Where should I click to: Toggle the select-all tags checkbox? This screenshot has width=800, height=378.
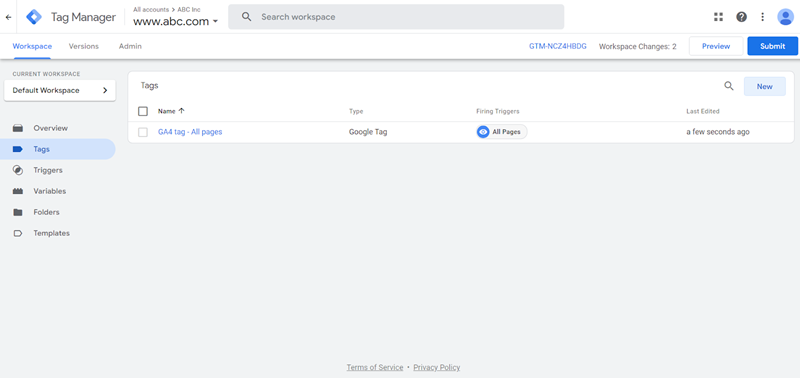pos(143,111)
